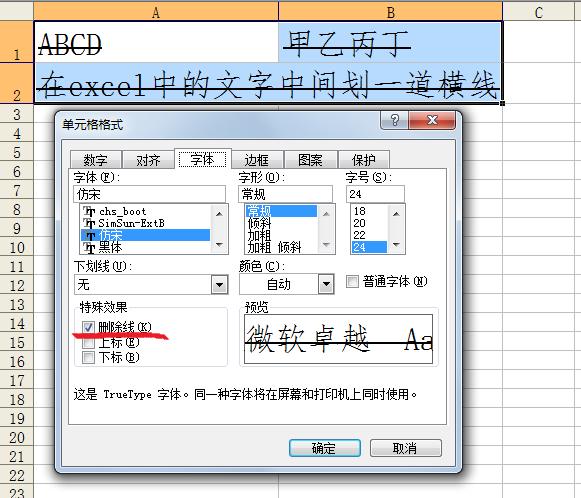
Task: Click font list scroll up arrow
Action: (219, 214)
